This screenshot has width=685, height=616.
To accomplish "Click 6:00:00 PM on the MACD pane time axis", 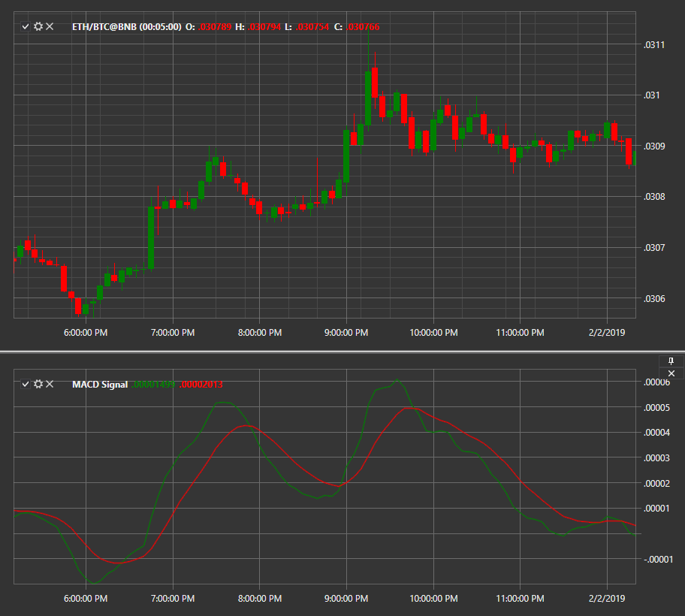I will click(86, 599).
